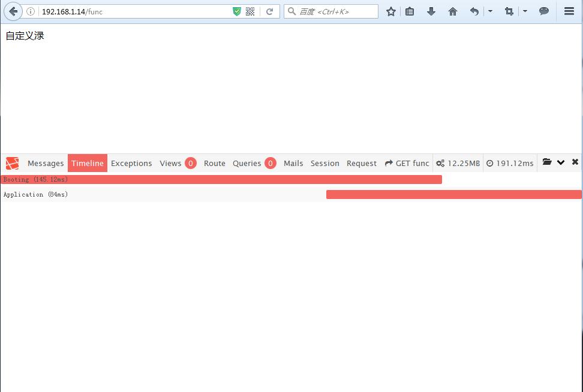
Task: Bookmark this page with the star icon
Action: 391,11
